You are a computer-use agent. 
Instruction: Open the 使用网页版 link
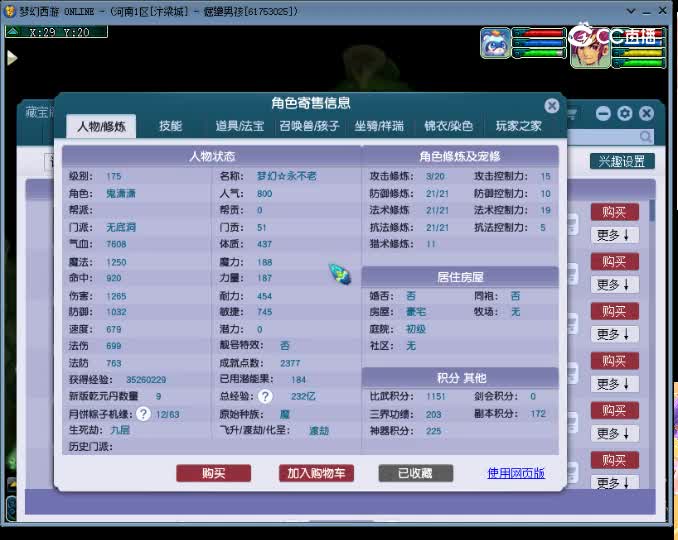point(516,473)
